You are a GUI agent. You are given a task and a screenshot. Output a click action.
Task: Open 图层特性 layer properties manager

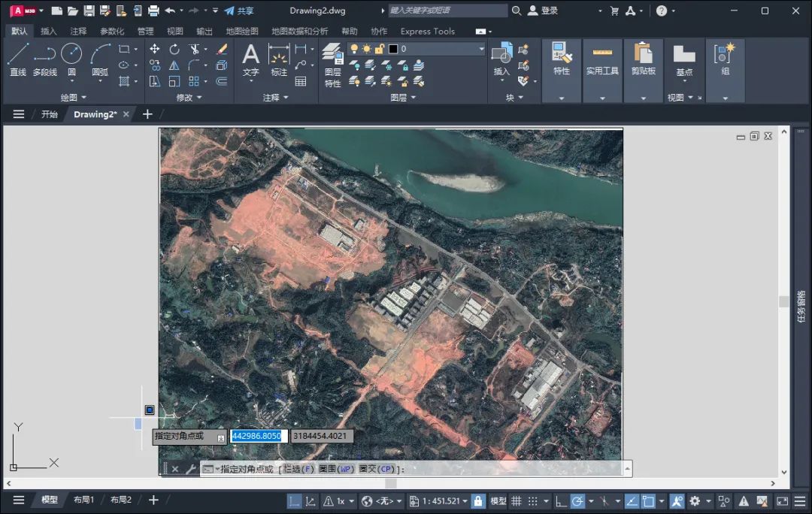coord(332,65)
